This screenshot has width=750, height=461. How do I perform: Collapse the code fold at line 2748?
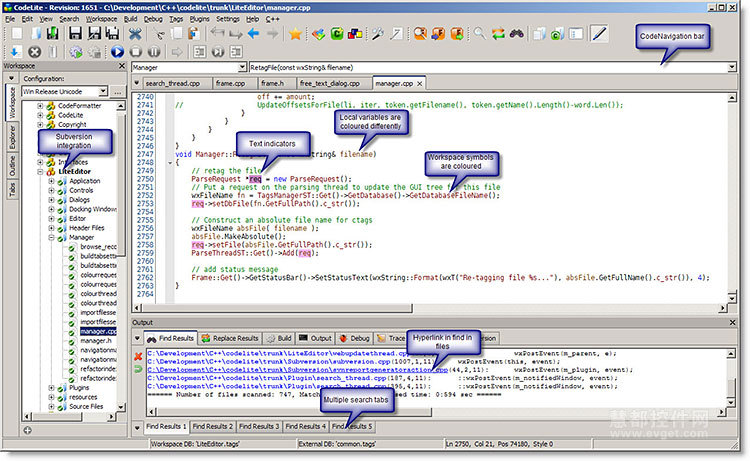point(170,163)
